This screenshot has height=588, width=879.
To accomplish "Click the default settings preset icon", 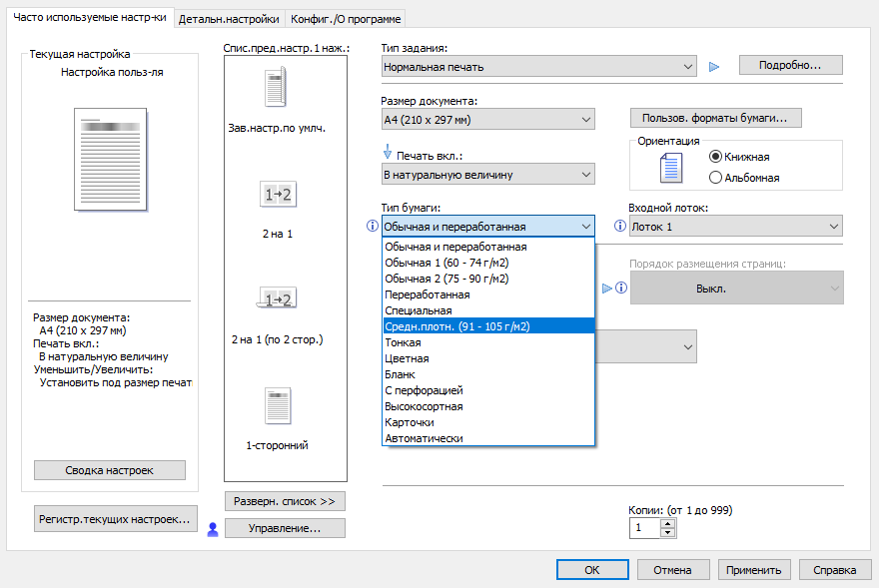I will tap(277, 91).
